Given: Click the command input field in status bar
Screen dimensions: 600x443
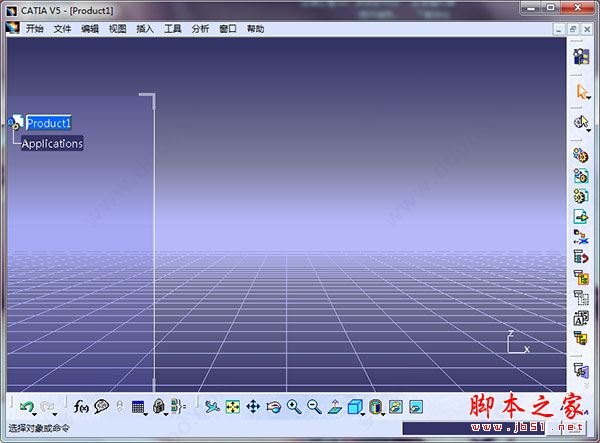Looking at the screenshot, I should (473, 428).
